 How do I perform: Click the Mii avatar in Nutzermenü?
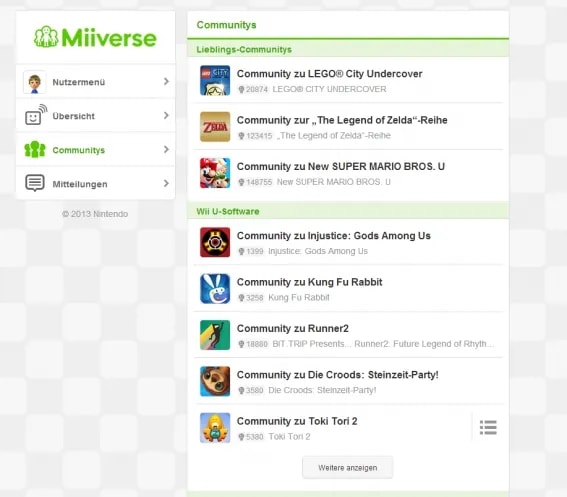(35, 82)
